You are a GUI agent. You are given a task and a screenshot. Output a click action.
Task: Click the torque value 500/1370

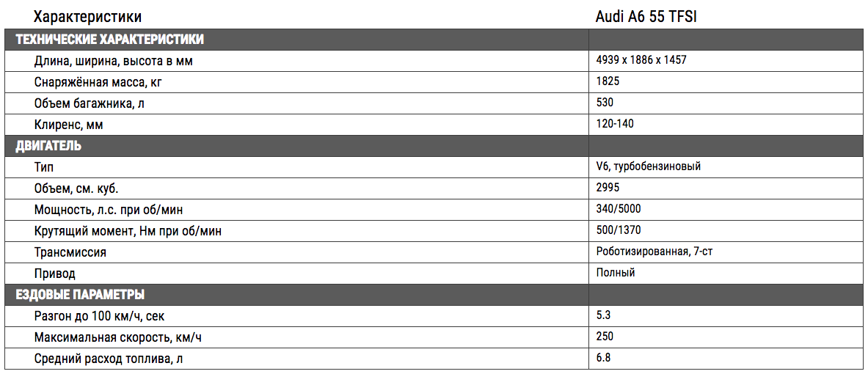click(x=619, y=230)
